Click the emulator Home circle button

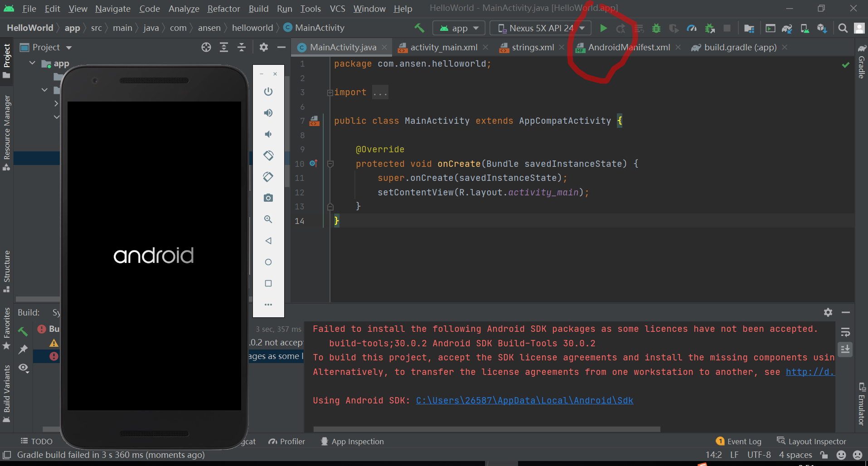click(x=268, y=262)
